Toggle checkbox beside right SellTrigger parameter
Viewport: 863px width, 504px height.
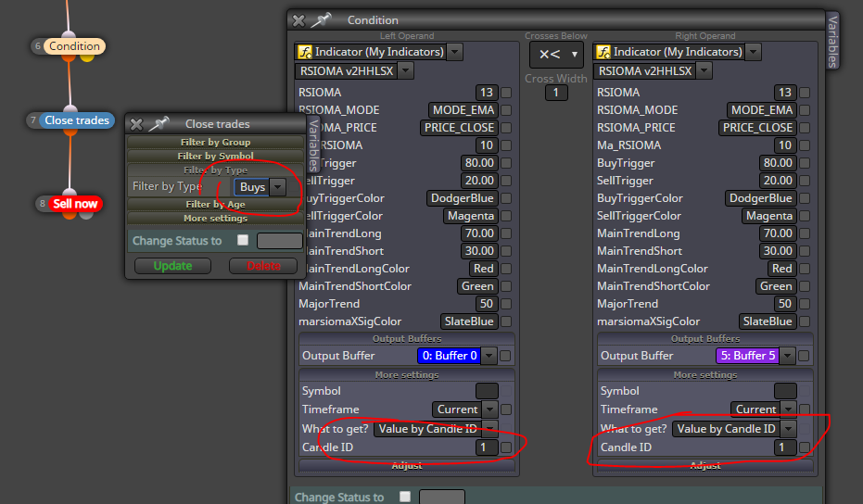point(804,181)
